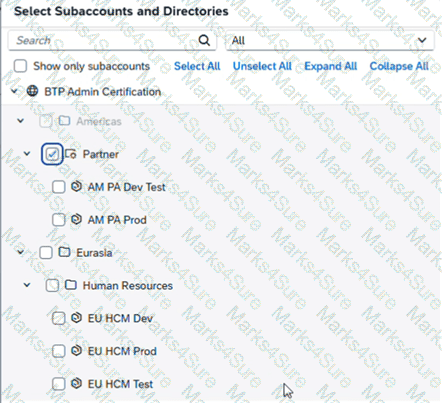442x403 pixels.
Task: Click the Collapse All link
Action: tap(399, 66)
